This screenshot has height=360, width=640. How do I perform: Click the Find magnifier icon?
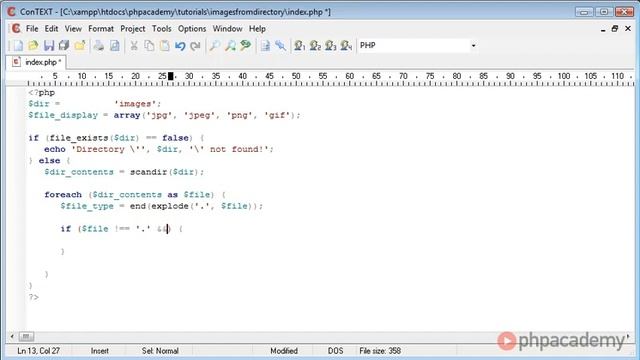[x=214, y=46]
